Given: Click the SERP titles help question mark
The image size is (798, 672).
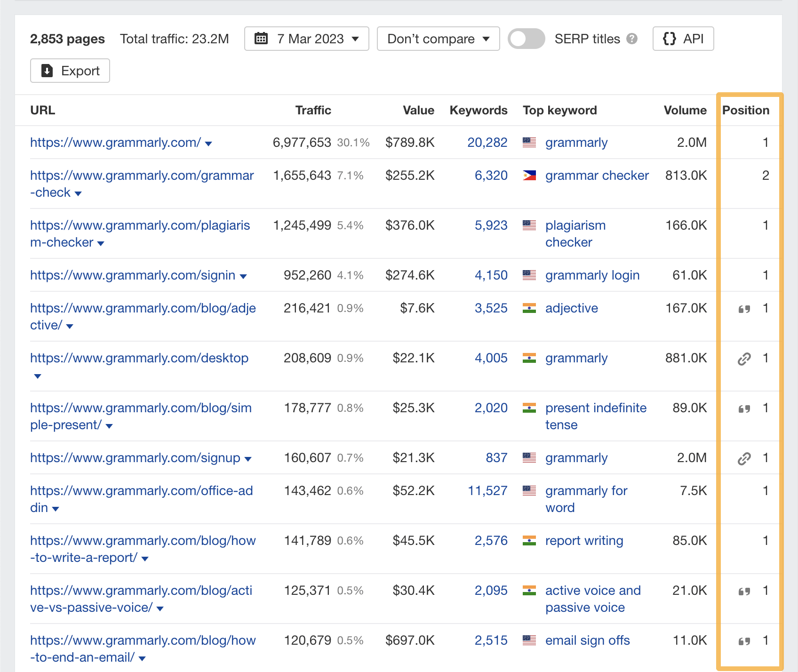Looking at the screenshot, I should point(632,39).
